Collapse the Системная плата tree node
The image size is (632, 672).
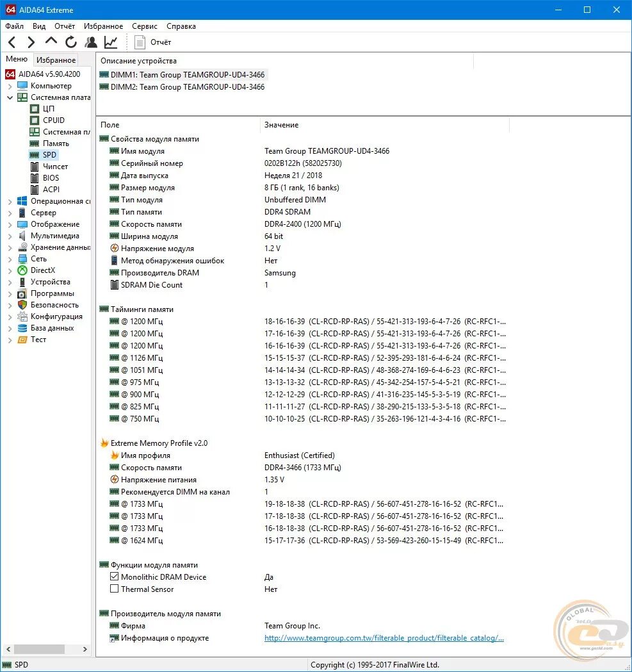[10, 98]
